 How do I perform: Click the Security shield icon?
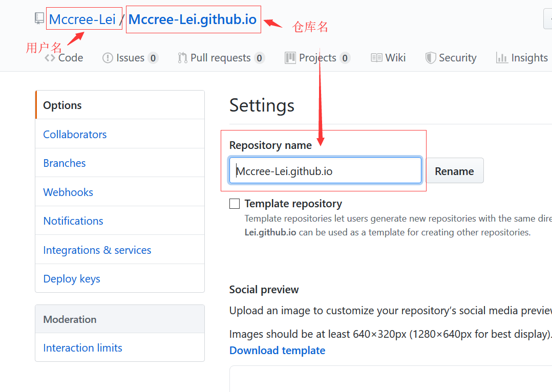(x=431, y=58)
